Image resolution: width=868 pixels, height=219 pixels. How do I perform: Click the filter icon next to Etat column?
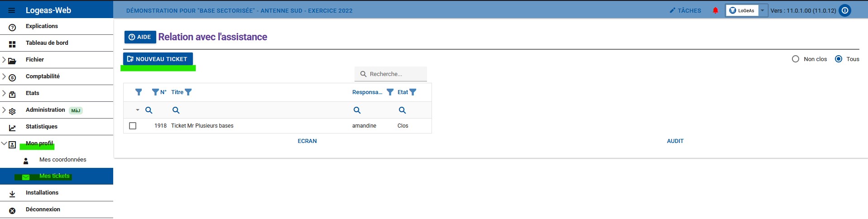pyautogui.click(x=412, y=92)
